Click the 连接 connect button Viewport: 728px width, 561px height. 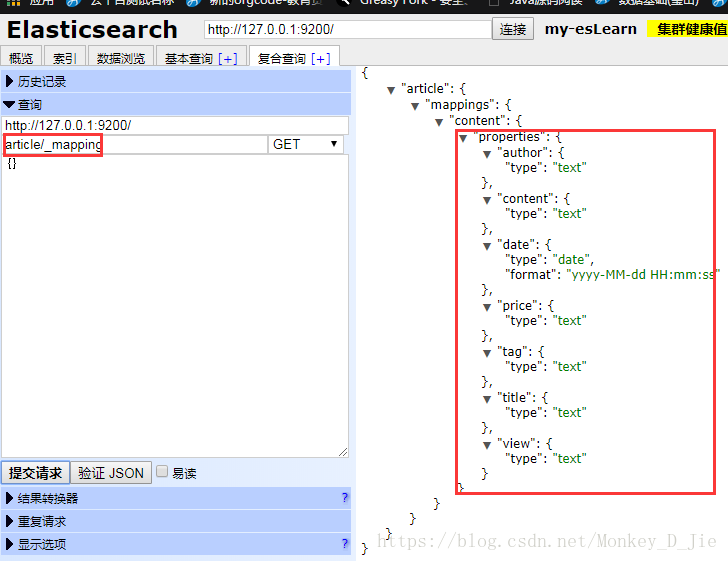(513, 29)
